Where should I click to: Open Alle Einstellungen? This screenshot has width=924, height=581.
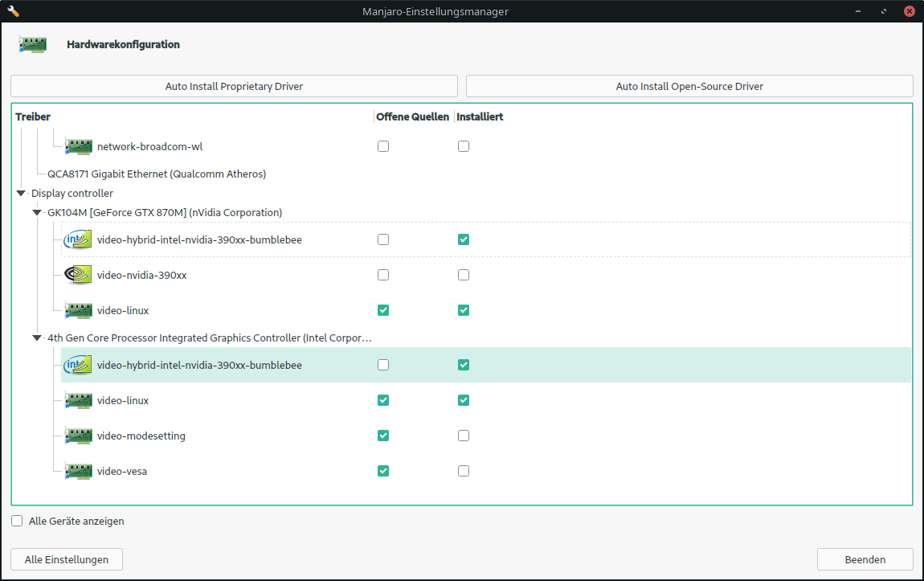[67, 559]
